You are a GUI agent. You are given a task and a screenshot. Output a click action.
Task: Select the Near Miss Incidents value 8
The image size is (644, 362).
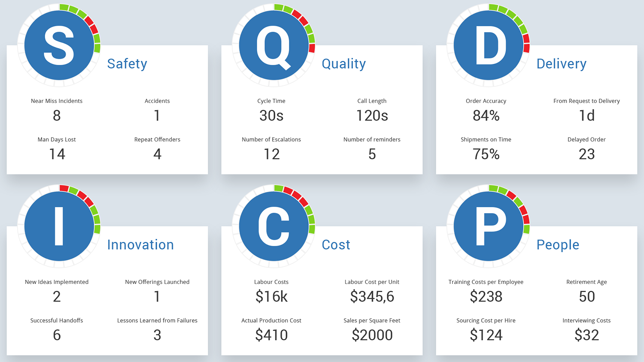(57, 115)
